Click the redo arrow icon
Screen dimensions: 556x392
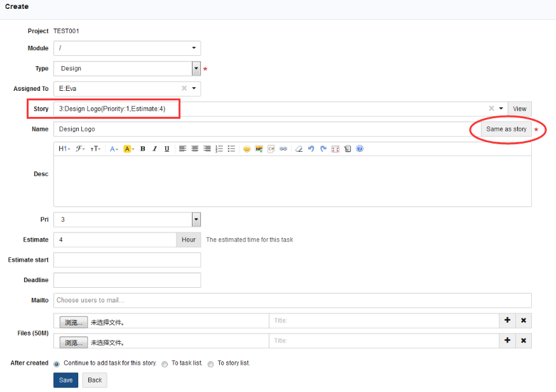(x=323, y=149)
